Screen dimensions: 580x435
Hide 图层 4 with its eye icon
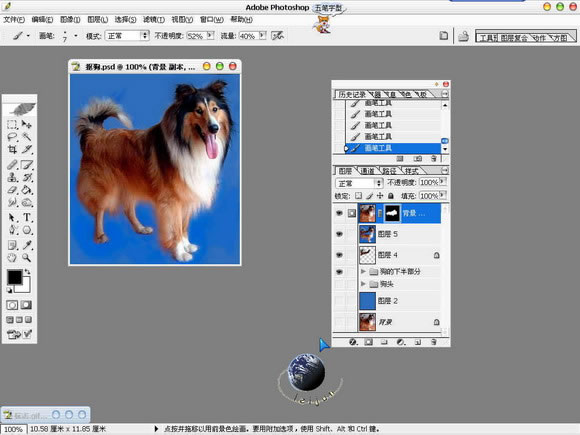[339, 255]
